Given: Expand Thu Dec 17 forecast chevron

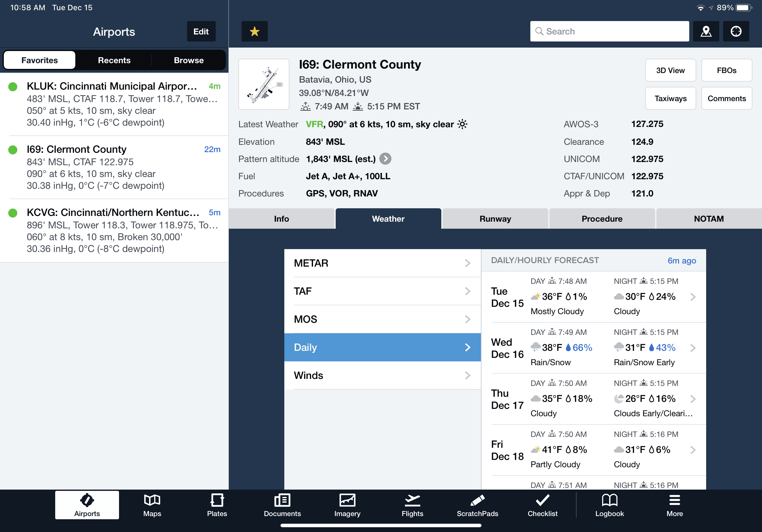Looking at the screenshot, I should point(693,399).
